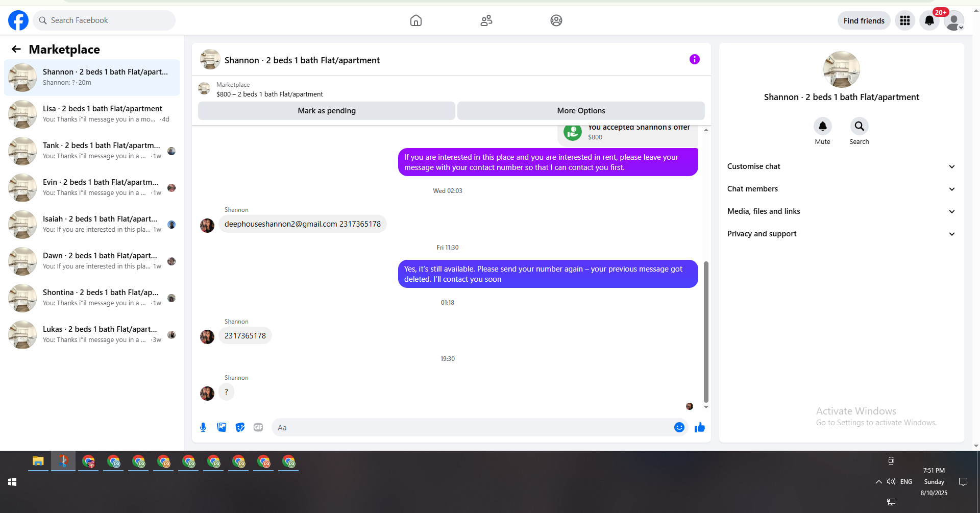The width and height of the screenshot is (980, 513).
Task: Open the Dawn conversation in the list
Action: [92, 261]
